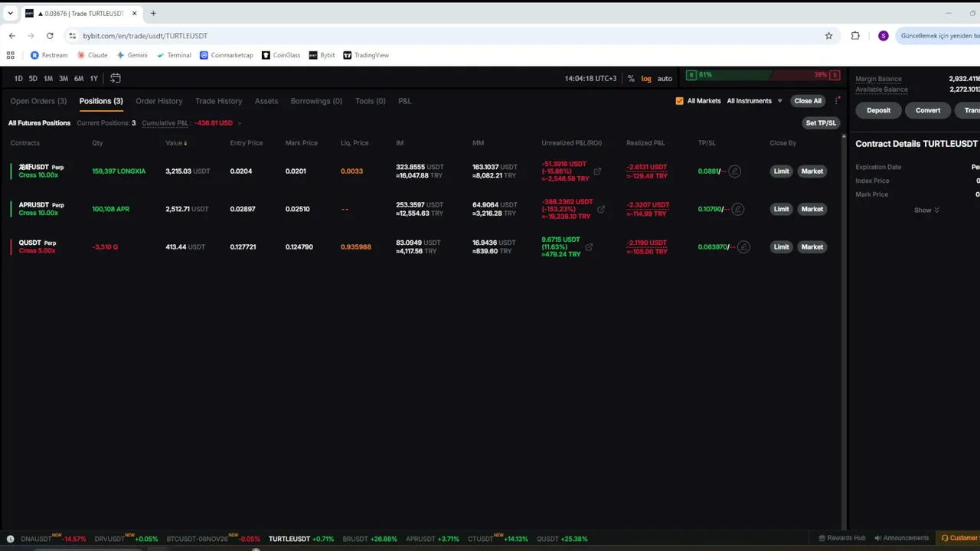Click the address bar URL field
Screen dimensions: 980x551
[x=444, y=36]
